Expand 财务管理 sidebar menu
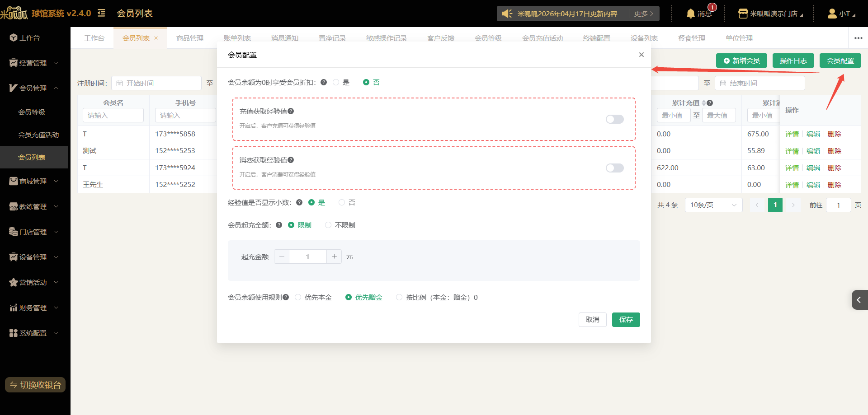868x415 pixels. tap(34, 308)
